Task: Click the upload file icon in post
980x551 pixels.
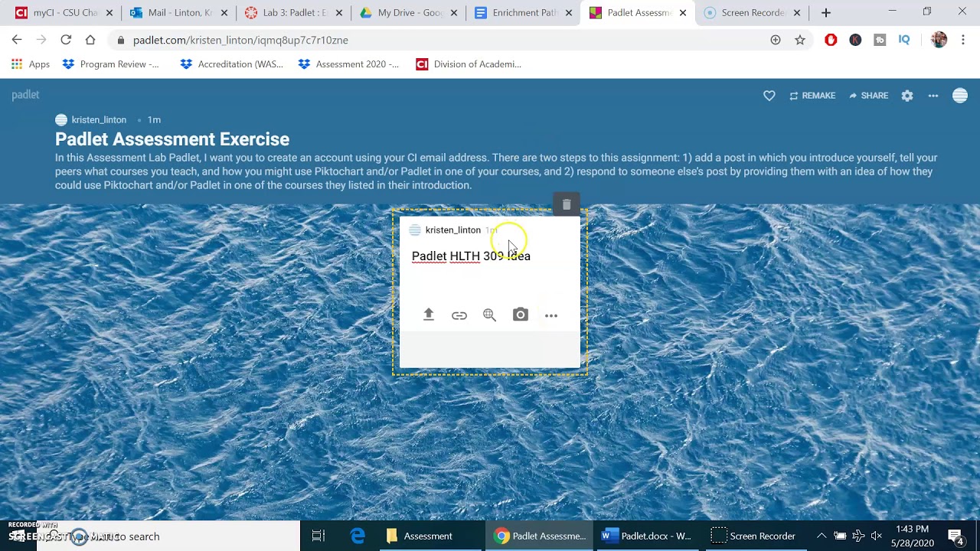Action: [x=429, y=315]
